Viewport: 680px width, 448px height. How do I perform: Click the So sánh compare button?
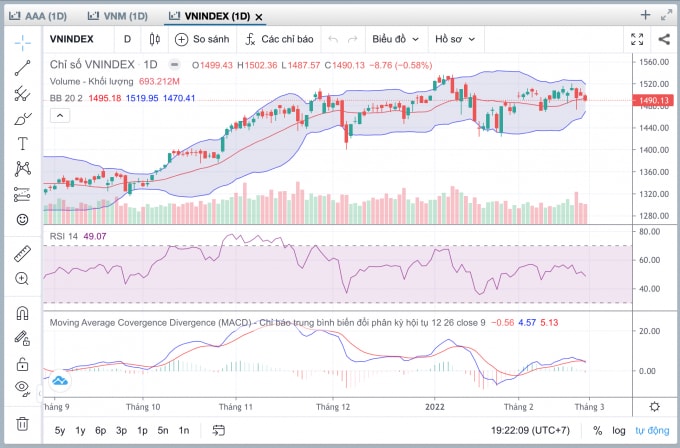(202, 39)
